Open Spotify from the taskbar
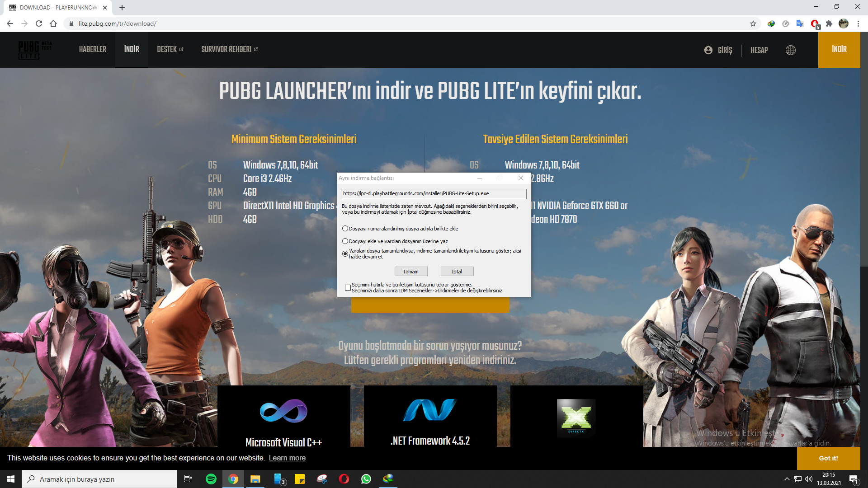The height and width of the screenshot is (488, 868). [x=211, y=479]
